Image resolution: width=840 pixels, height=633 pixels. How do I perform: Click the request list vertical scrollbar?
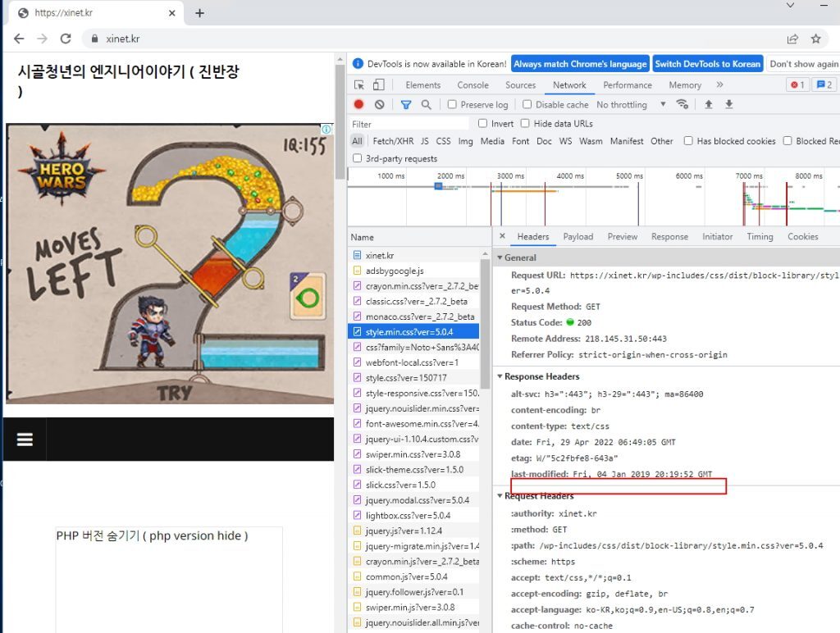tap(485, 324)
